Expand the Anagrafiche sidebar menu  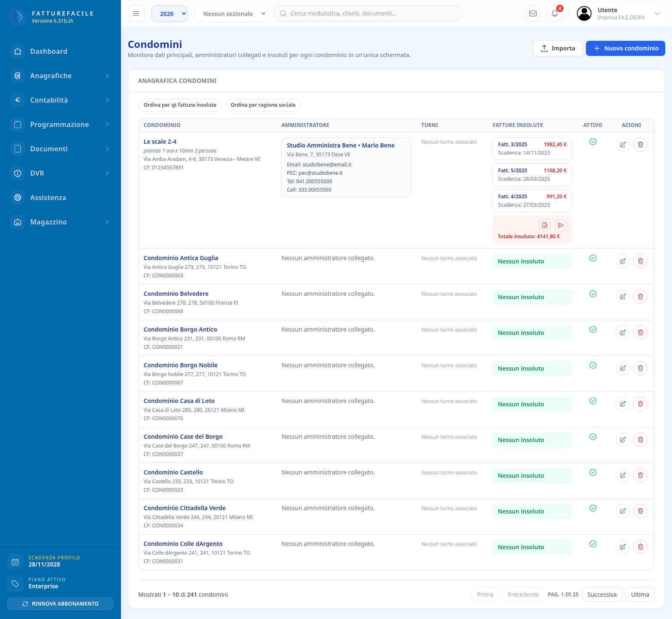[x=60, y=76]
